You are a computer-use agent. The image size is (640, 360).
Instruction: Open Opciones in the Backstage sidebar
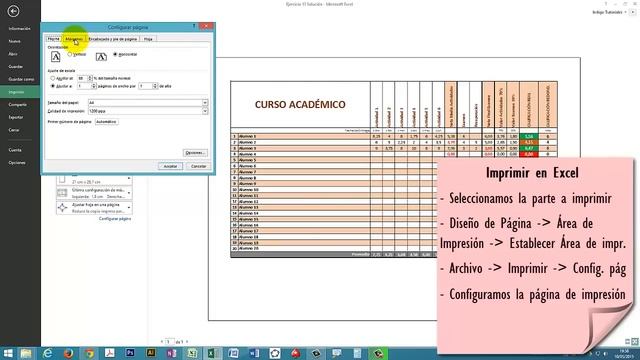click(17, 162)
